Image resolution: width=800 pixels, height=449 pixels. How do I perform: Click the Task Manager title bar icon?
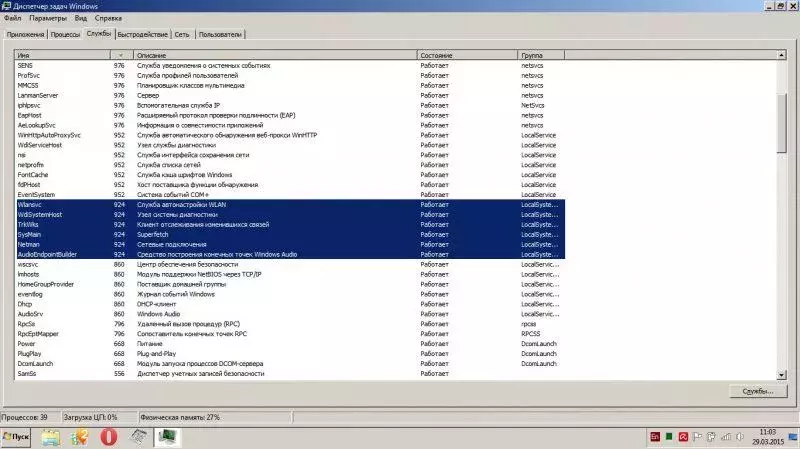(x=6, y=6)
